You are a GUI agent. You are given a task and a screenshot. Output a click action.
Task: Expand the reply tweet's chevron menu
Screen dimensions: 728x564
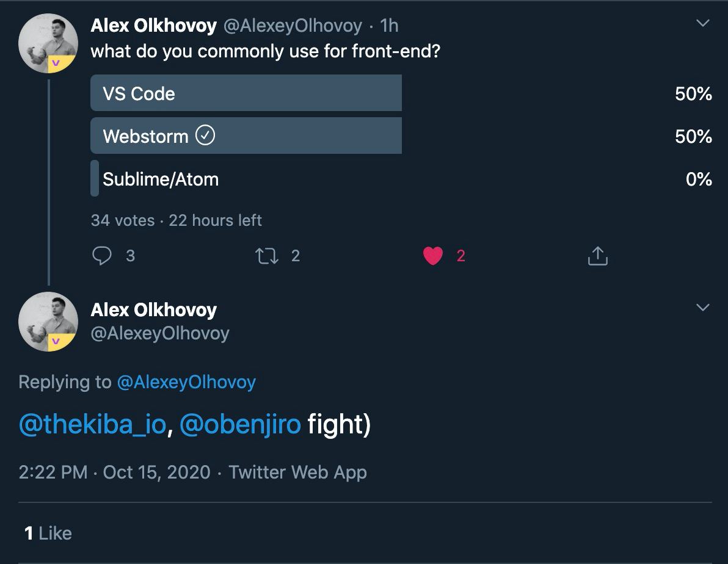point(703,307)
